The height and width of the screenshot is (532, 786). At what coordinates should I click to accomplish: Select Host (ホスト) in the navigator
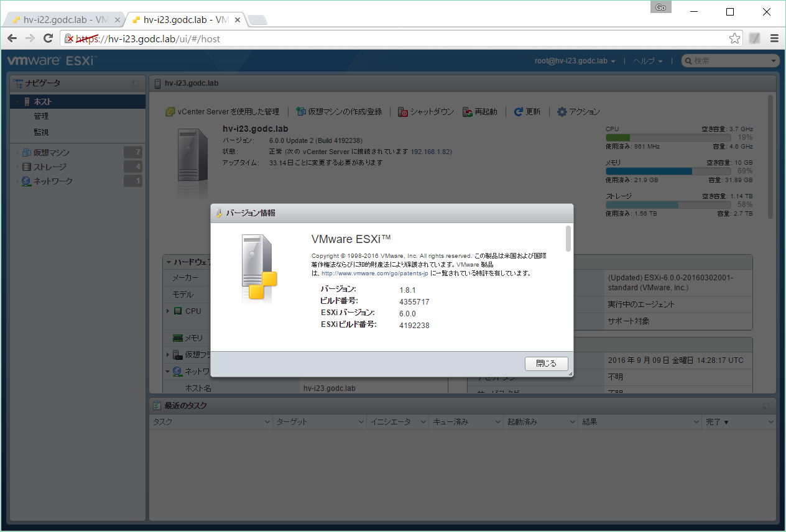tap(78, 101)
